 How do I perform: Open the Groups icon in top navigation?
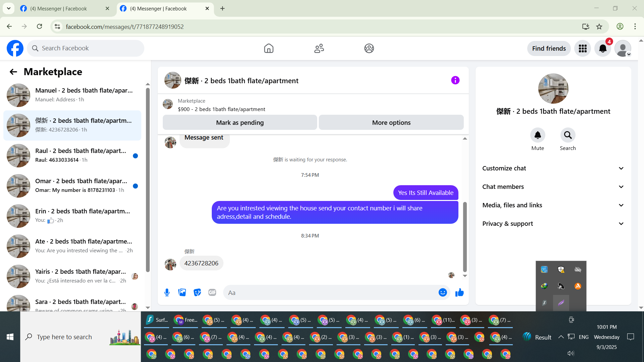(x=369, y=48)
